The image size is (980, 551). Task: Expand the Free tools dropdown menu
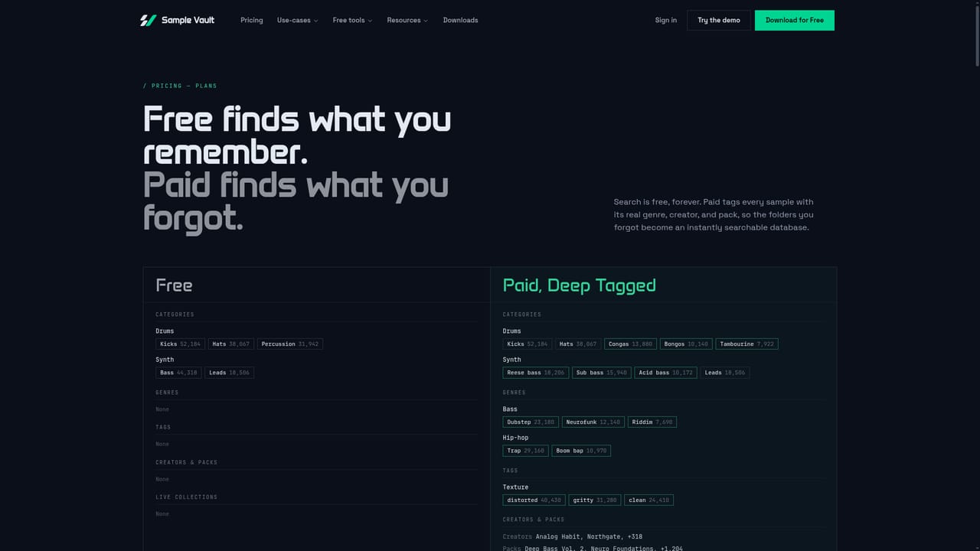(352, 20)
